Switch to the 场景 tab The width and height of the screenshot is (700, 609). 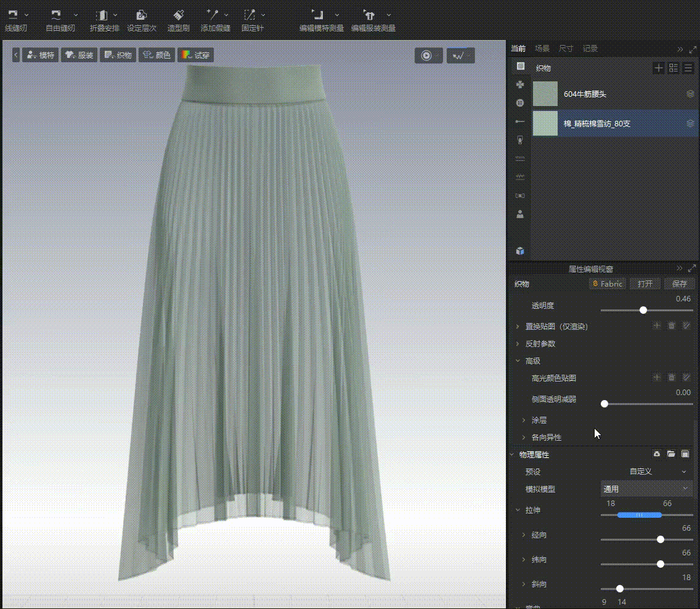[x=542, y=49]
